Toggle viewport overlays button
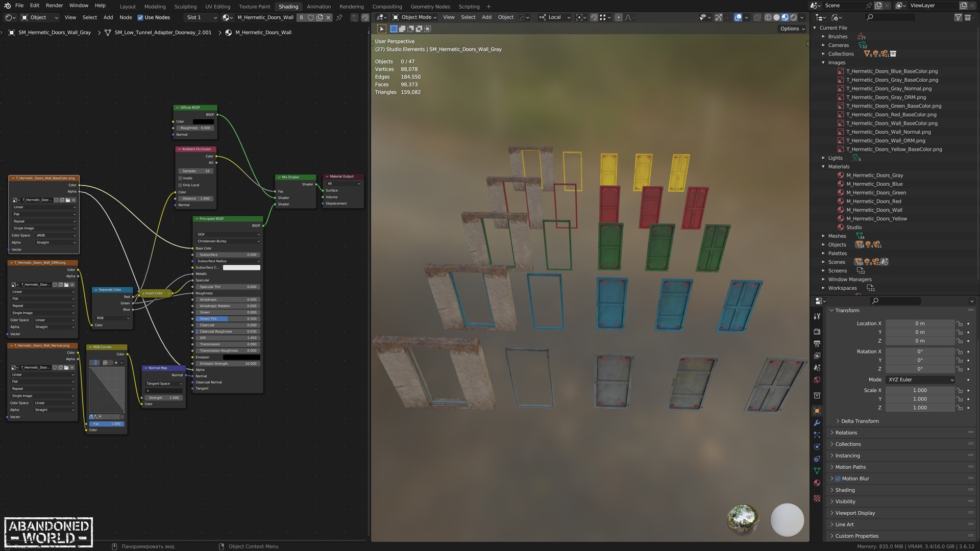Image resolution: width=980 pixels, height=551 pixels. click(738, 17)
